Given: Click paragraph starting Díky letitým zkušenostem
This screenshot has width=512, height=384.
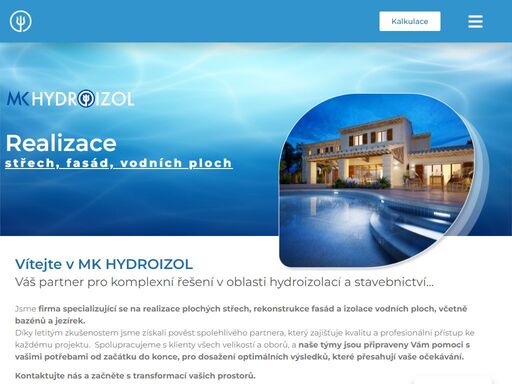Looking at the screenshot, I should [245, 345].
